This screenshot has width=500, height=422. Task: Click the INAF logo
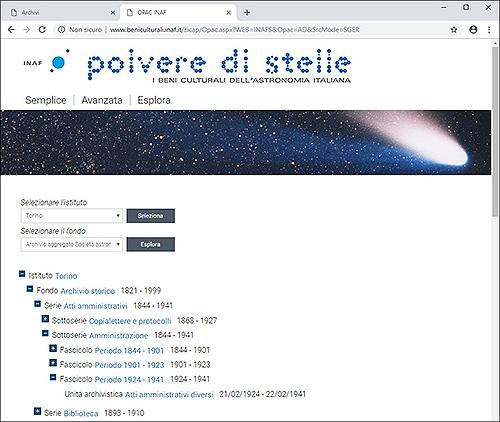coord(46,62)
